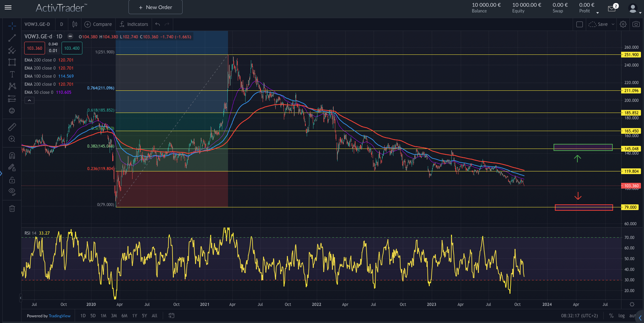Viewport: 644px width, 323px height.
Task: Toggle magnet mode in left toolbar
Action: (x=12, y=155)
